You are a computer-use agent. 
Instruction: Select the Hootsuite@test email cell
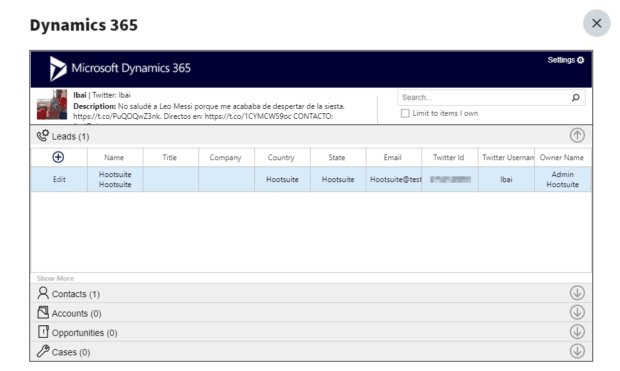pos(394,180)
